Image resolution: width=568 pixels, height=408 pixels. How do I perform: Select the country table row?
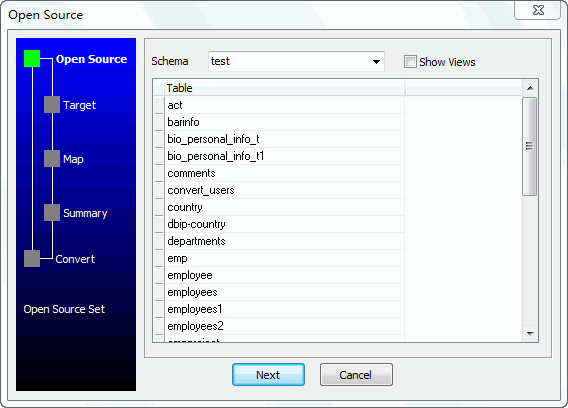click(284, 207)
